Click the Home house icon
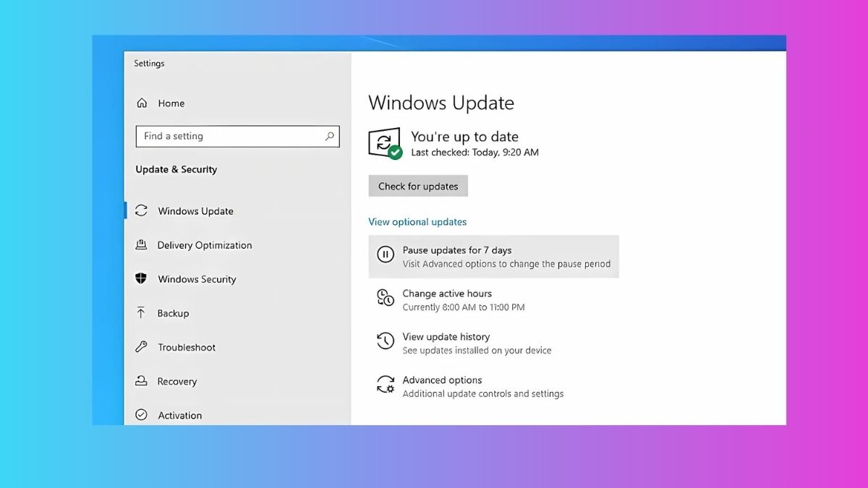 pos(142,103)
